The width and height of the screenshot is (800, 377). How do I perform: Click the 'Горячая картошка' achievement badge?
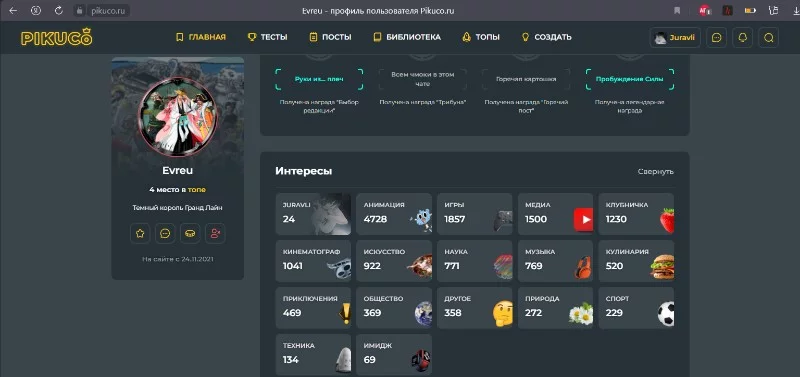[x=526, y=79]
